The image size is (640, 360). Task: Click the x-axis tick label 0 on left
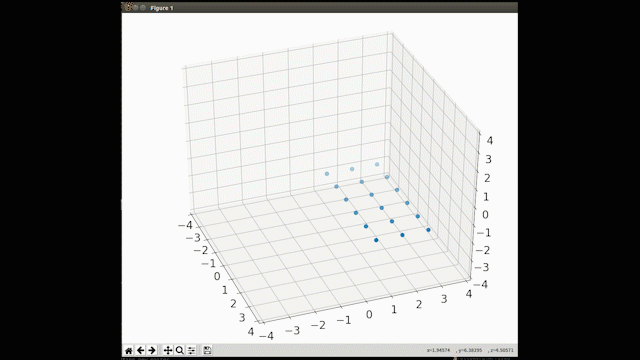tap(217, 276)
